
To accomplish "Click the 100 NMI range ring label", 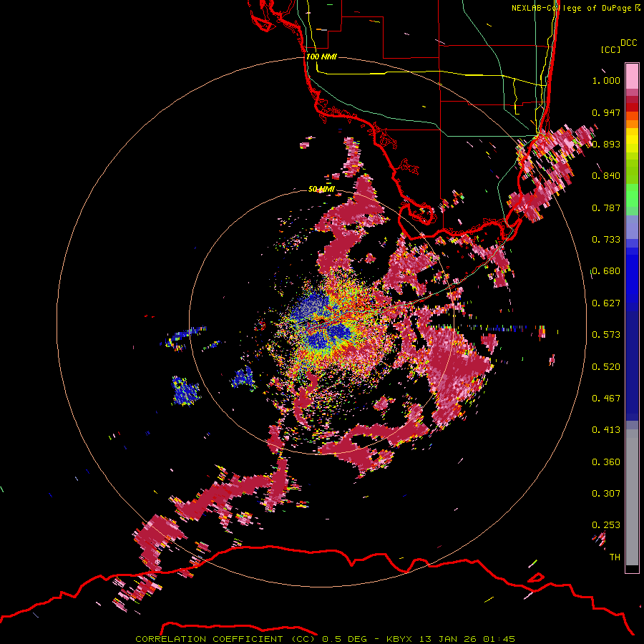I will tap(321, 57).
